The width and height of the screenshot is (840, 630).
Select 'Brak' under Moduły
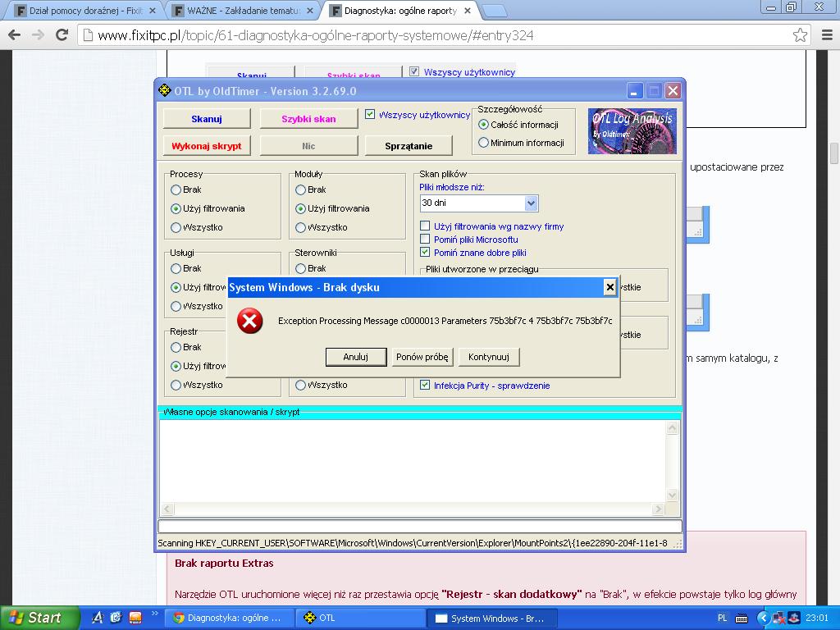click(x=300, y=189)
